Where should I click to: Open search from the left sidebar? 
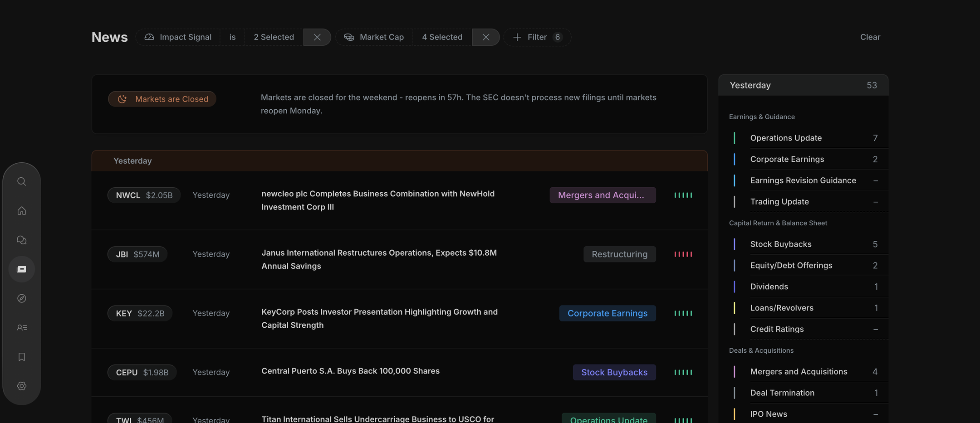coord(22,181)
